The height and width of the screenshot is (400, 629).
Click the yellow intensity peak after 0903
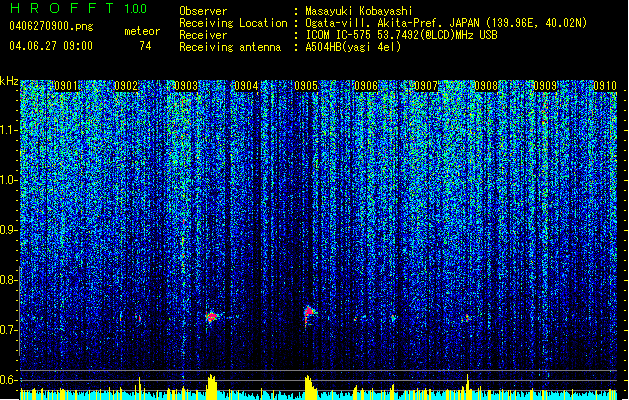pos(211,387)
